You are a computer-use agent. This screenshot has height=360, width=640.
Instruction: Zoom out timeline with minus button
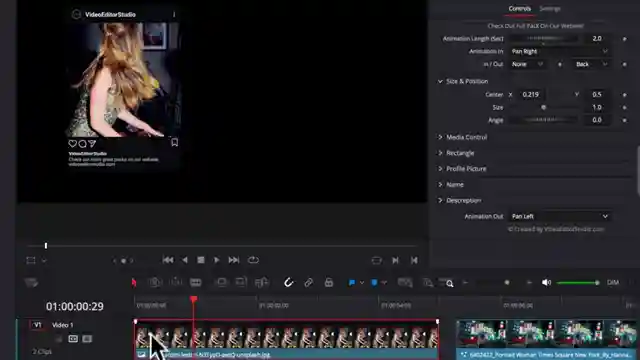coord(465,282)
